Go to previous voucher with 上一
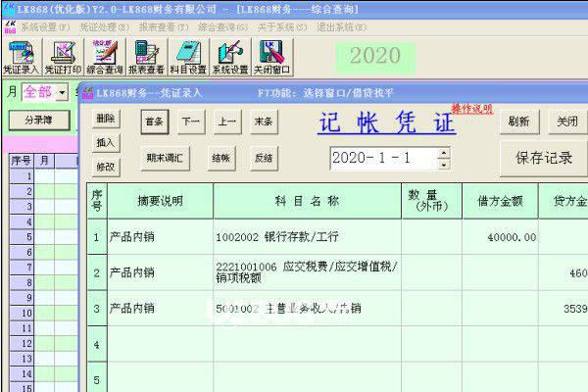 click(x=227, y=122)
